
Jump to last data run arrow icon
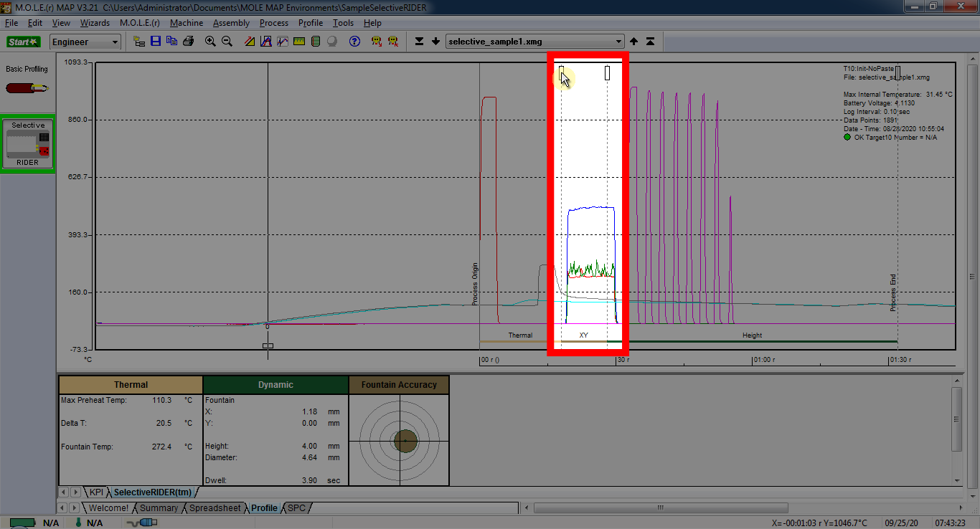click(x=420, y=42)
